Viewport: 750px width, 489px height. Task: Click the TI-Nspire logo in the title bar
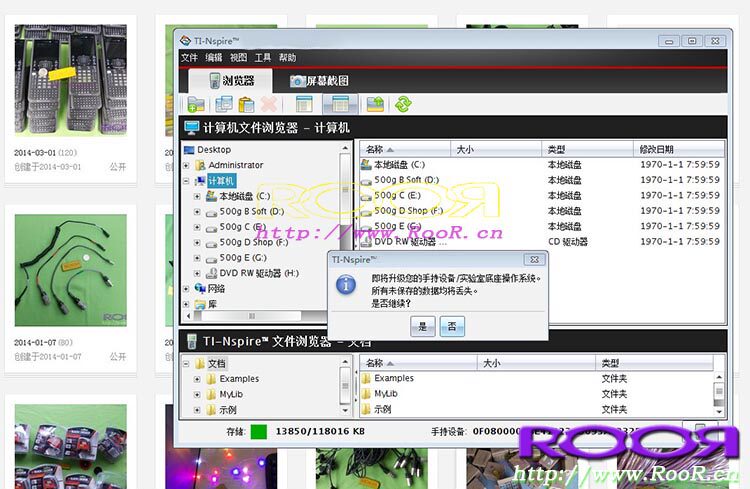pyautogui.click(x=185, y=41)
